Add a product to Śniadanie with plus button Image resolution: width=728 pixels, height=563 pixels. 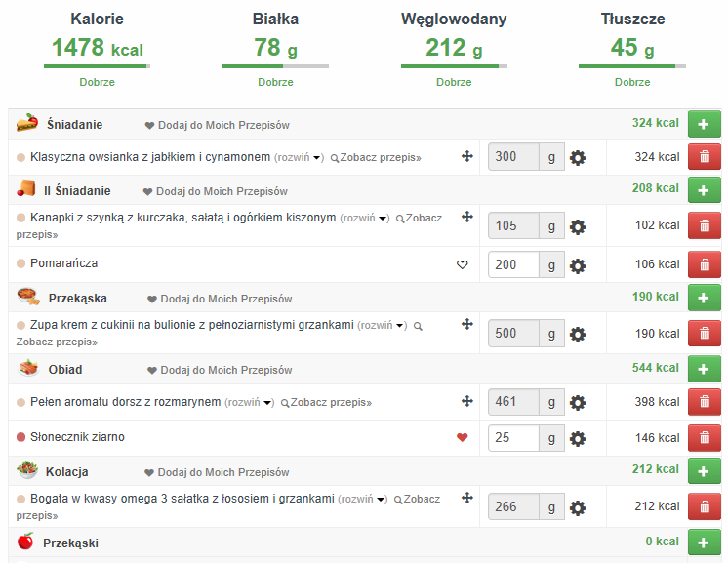point(704,124)
